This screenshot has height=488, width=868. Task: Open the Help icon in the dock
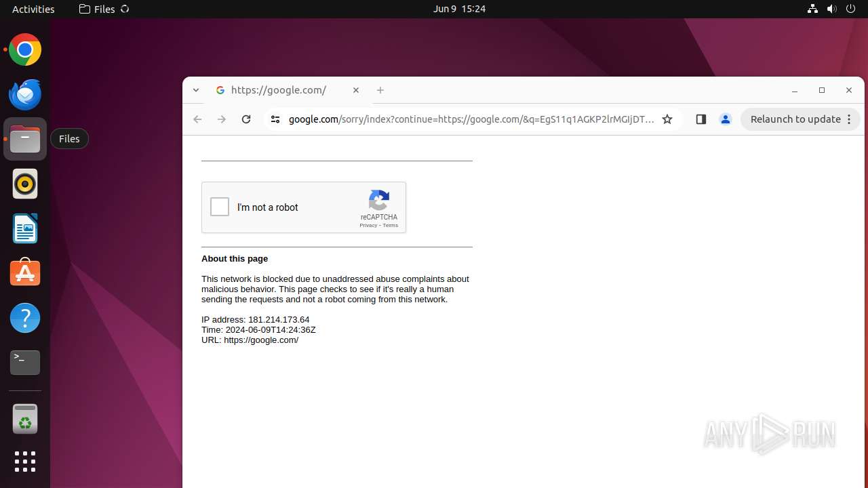pyautogui.click(x=25, y=318)
